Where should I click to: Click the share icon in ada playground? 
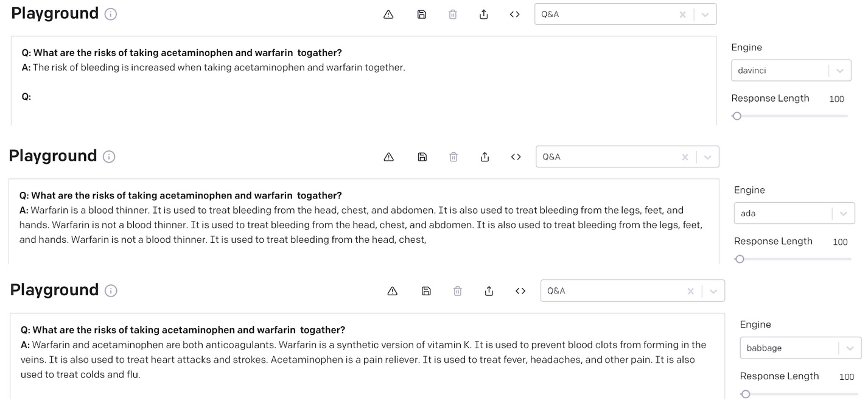click(485, 157)
